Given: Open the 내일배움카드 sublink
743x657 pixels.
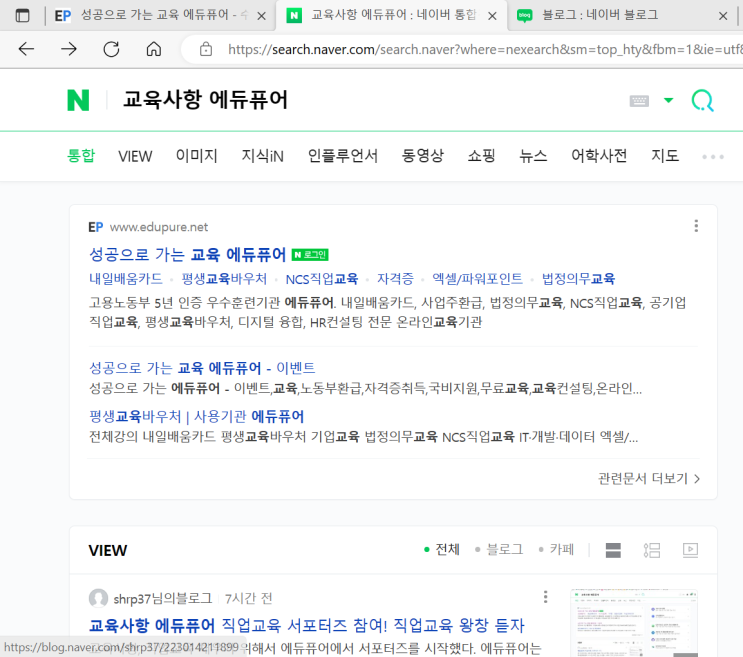Looking at the screenshot, I should [126, 279].
